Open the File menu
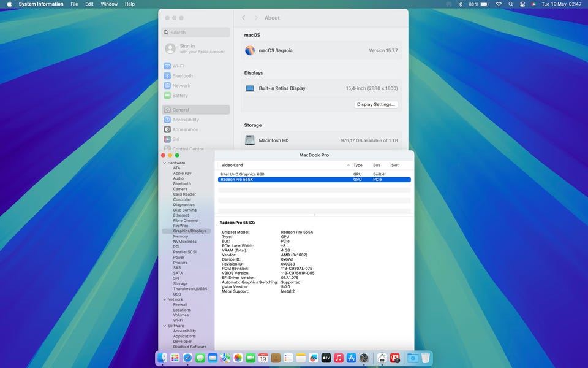 tap(74, 4)
